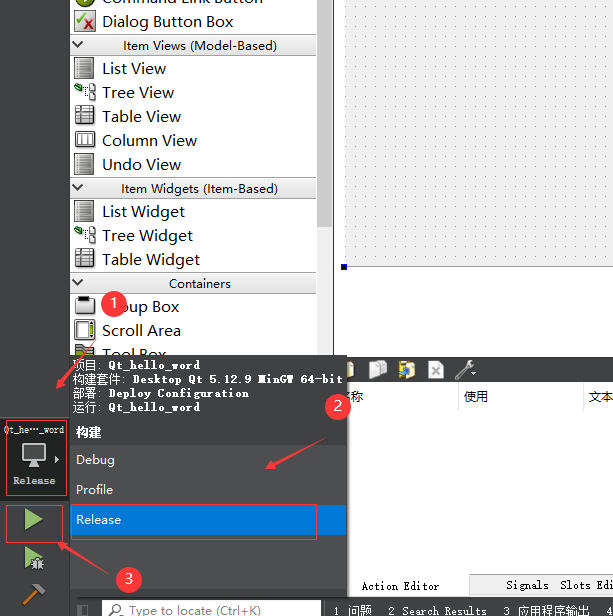Click the widget box vertical scrollbar
Viewport: 613px width, 616px height.
[x=325, y=114]
